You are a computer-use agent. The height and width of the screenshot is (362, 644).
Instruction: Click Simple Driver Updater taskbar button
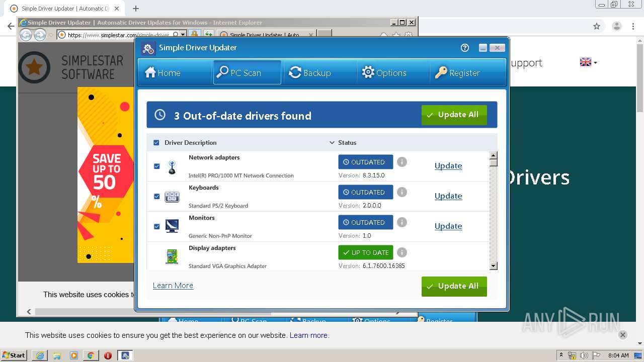125,355
